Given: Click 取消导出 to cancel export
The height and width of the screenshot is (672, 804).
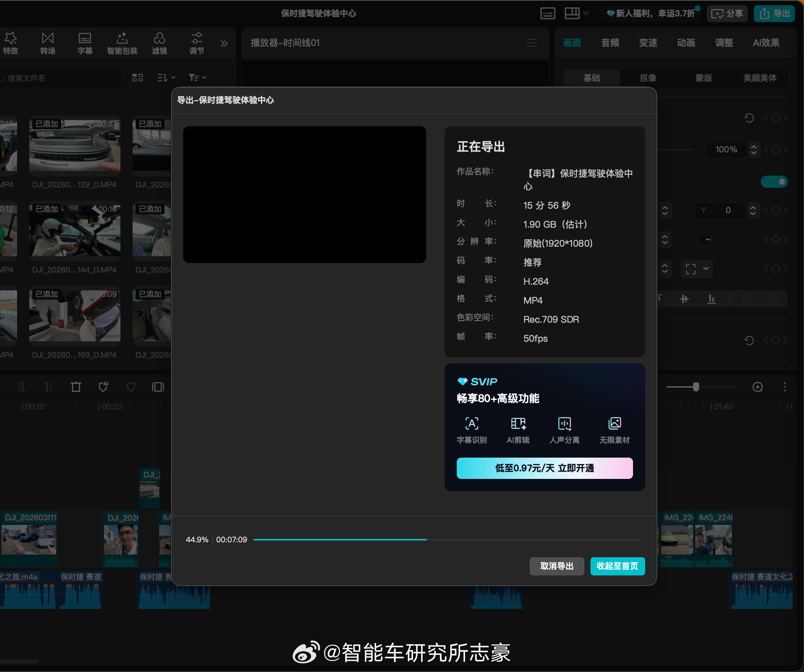Looking at the screenshot, I should [556, 566].
